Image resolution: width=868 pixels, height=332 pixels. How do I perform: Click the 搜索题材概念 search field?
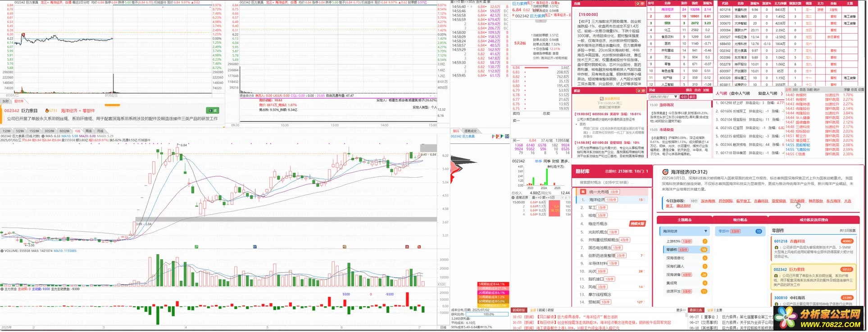pos(611,182)
